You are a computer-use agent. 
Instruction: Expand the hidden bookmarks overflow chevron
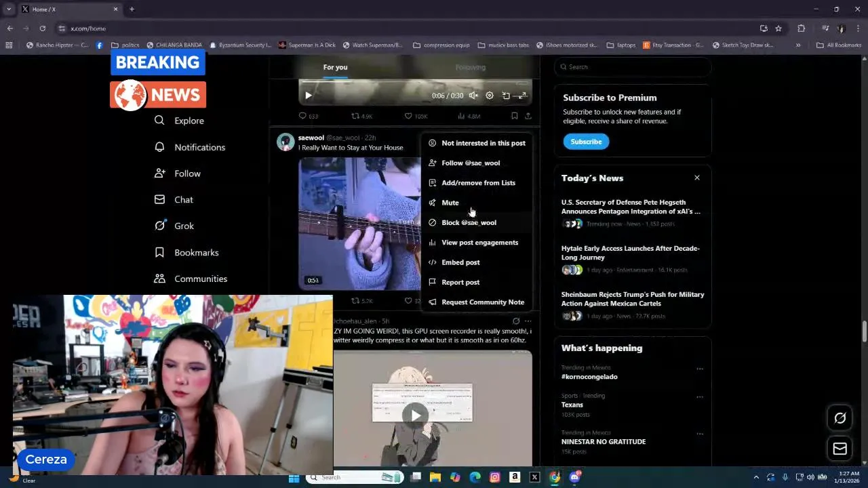coord(797,45)
